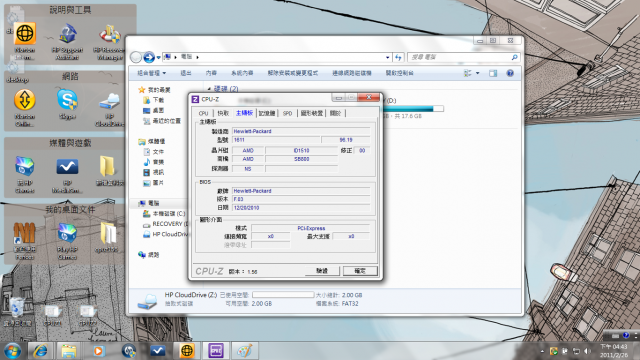Select the About tab in CPU-Z
Viewport: 640px width, 360px height.
[335, 113]
